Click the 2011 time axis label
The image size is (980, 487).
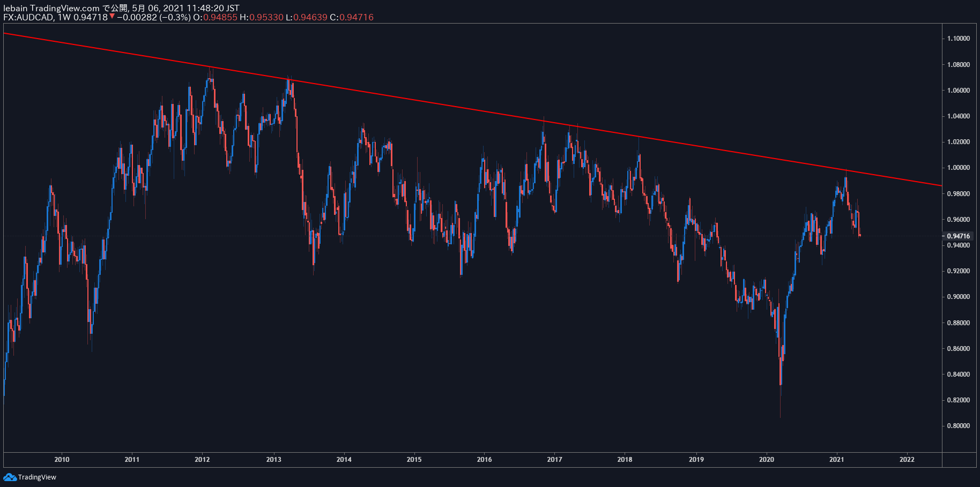click(132, 459)
